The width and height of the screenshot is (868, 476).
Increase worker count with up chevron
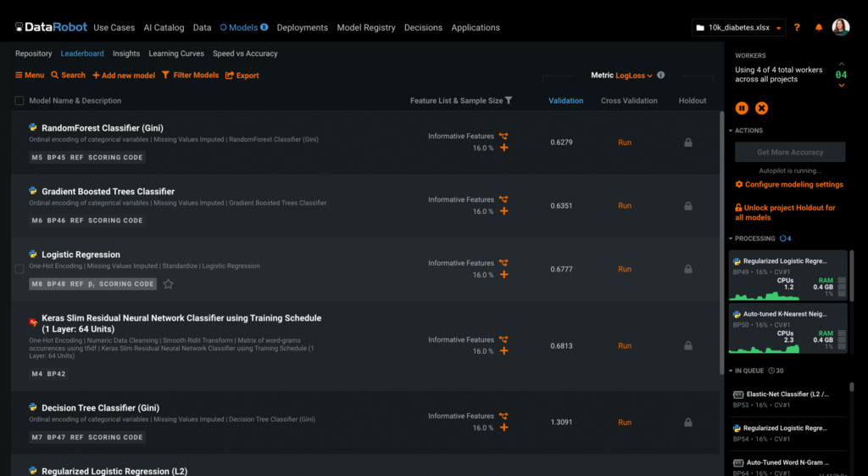pyautogui.click(x=842, y=64)
